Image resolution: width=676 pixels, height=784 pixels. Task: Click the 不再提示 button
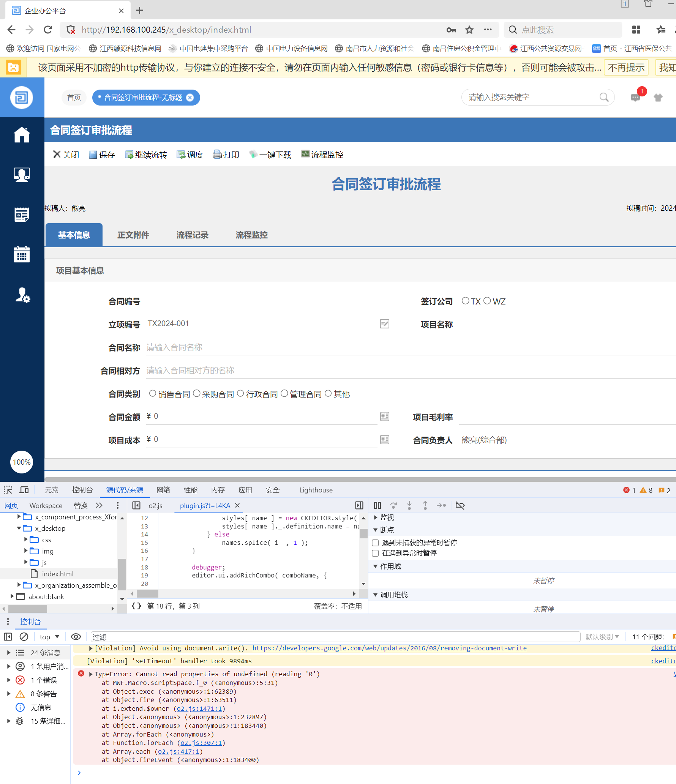tap(625, 68)
